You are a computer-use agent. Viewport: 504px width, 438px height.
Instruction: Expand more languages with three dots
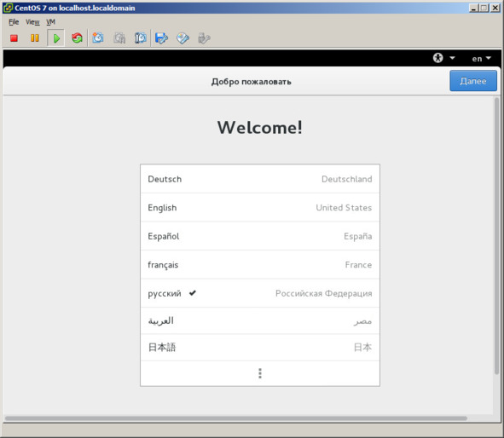pos(260,373)
